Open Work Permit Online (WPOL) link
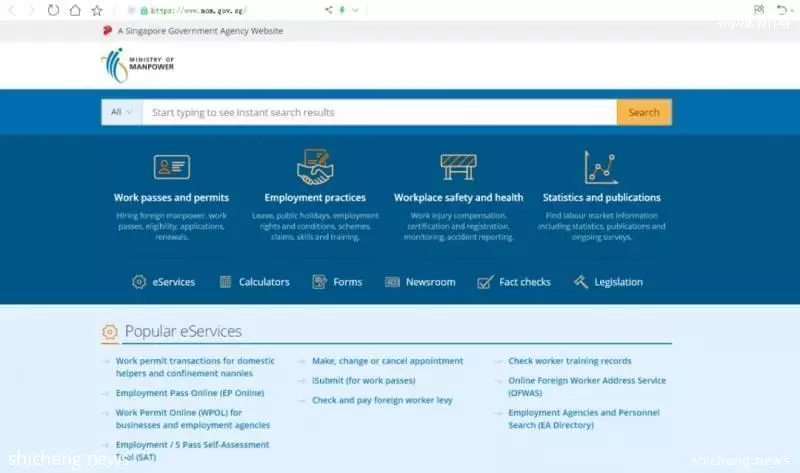Screen dimensions: 800x473 (193, 419)
